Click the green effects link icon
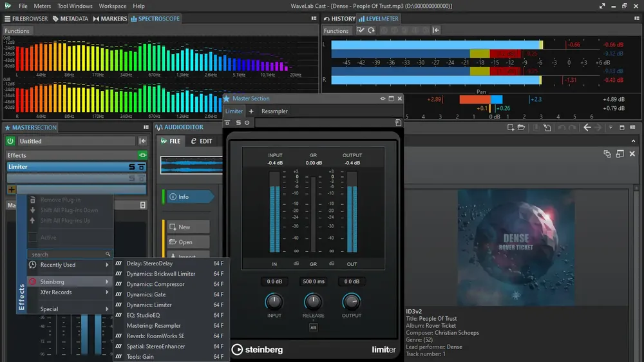Viewport: 644px width, 362px height. pyautogui.click(x=142, y=155)
